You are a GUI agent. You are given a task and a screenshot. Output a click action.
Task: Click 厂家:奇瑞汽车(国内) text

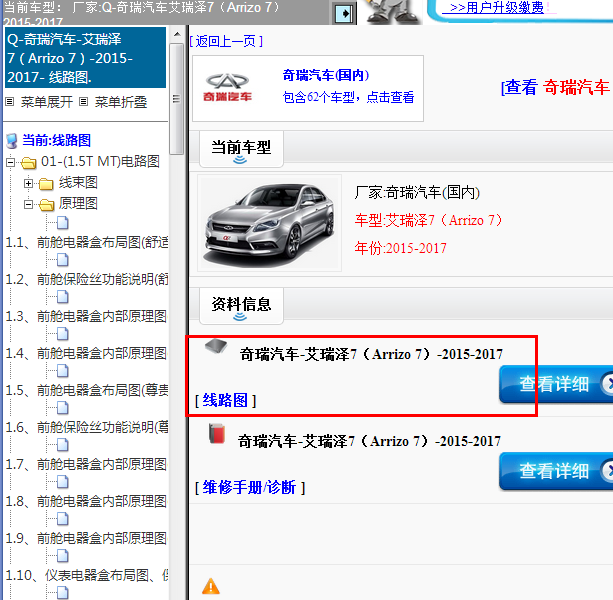pyautogui.click(x=417, y=192)
